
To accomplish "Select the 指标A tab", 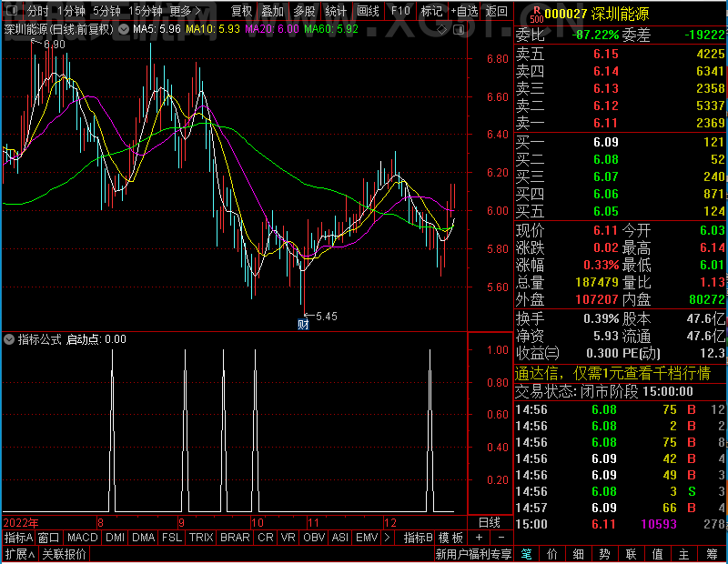I will pos(18,538).
